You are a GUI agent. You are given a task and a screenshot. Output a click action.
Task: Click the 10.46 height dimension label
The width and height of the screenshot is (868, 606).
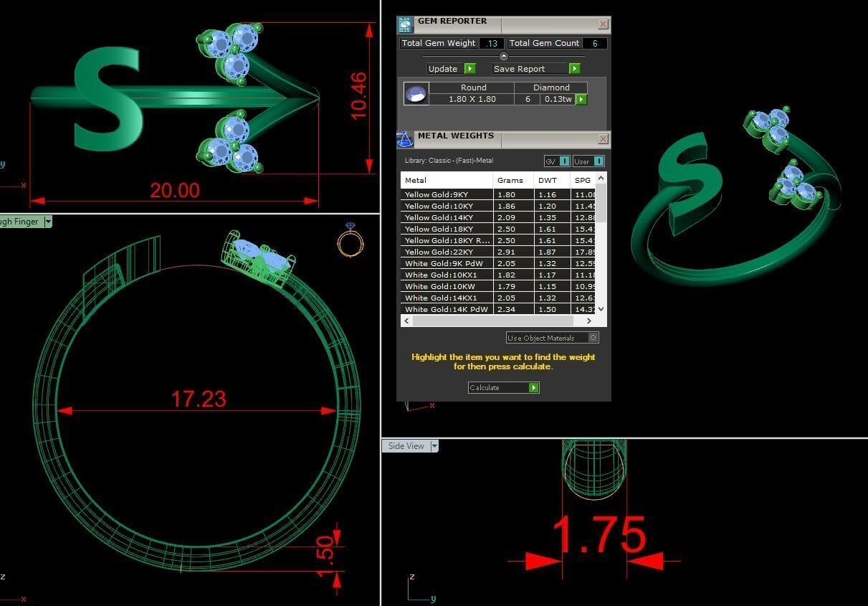click(358, 96)
